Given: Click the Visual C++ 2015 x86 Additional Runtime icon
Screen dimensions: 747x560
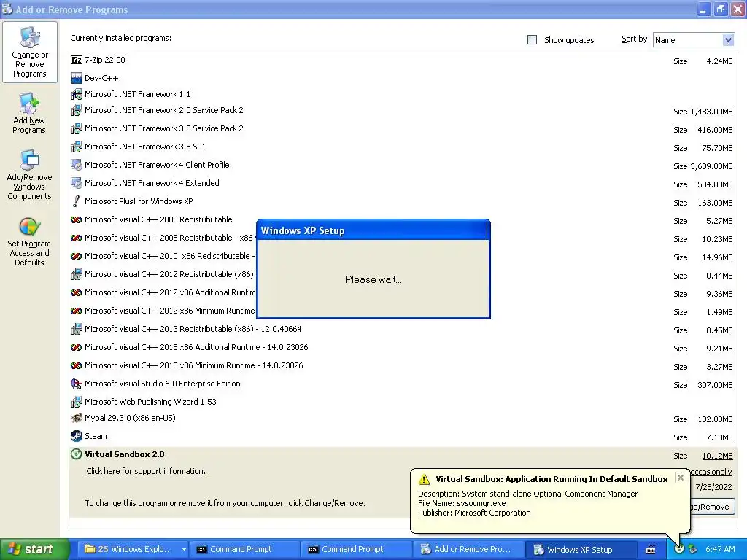Looking at the screenshot, I should [76, 347].
